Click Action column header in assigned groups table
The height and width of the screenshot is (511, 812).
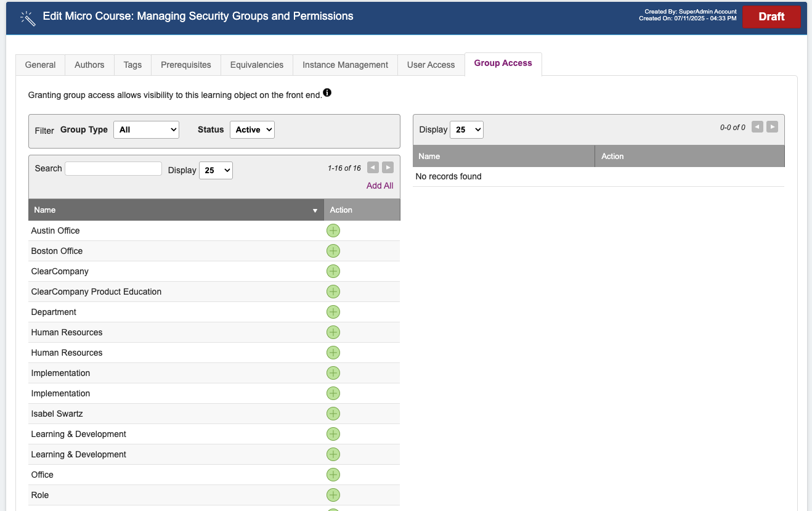pyautogui.click(x=690, y=156)
